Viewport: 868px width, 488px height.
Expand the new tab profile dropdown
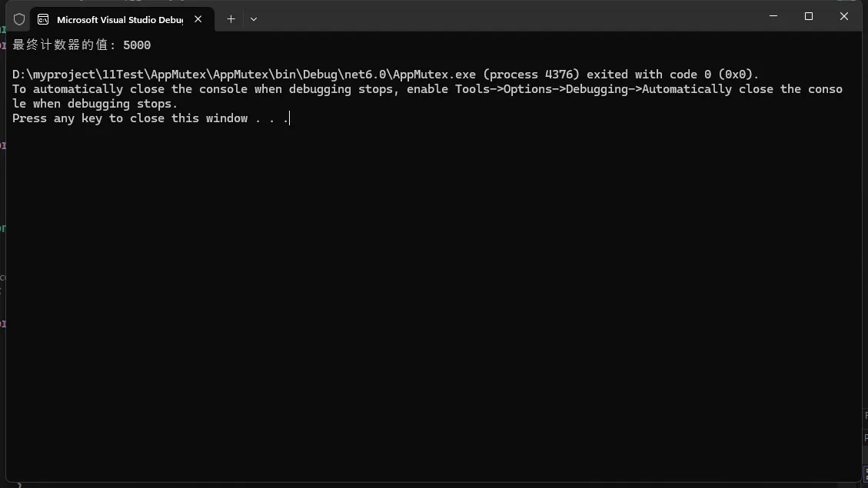coord(254,19)
